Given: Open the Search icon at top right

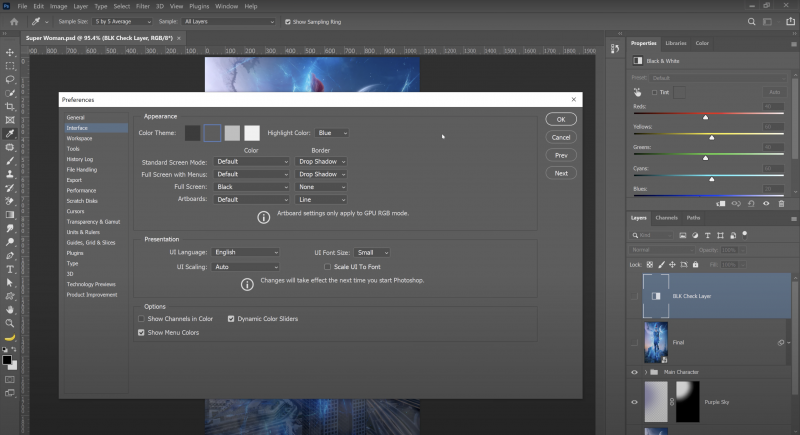Looking at the screenshot, I should (x=752, y=22).
